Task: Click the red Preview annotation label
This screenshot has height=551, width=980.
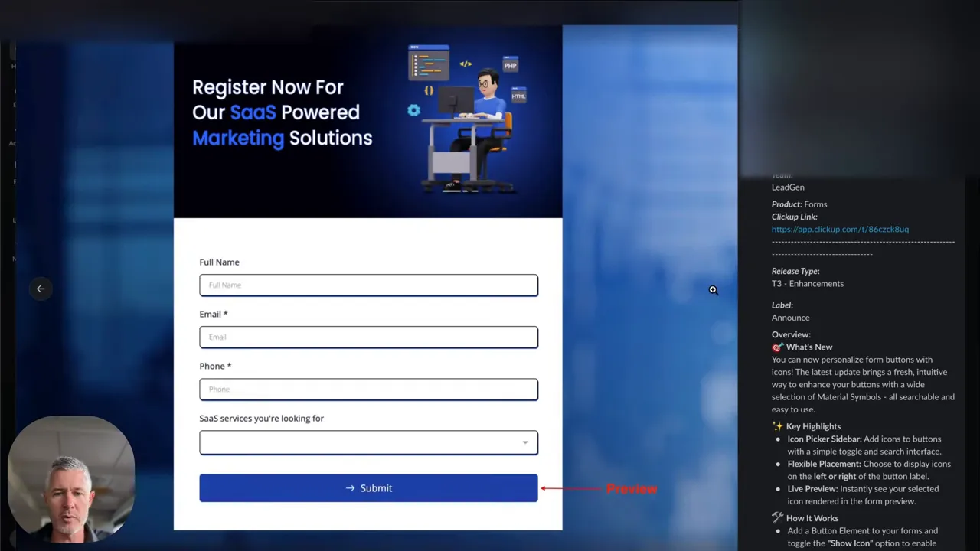Action: 632,488
